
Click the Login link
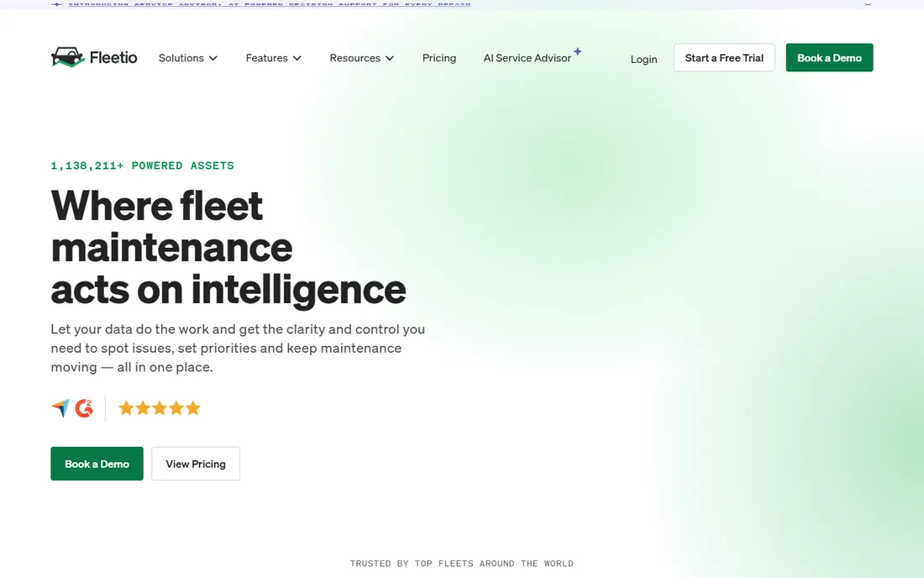coord(643,59)
